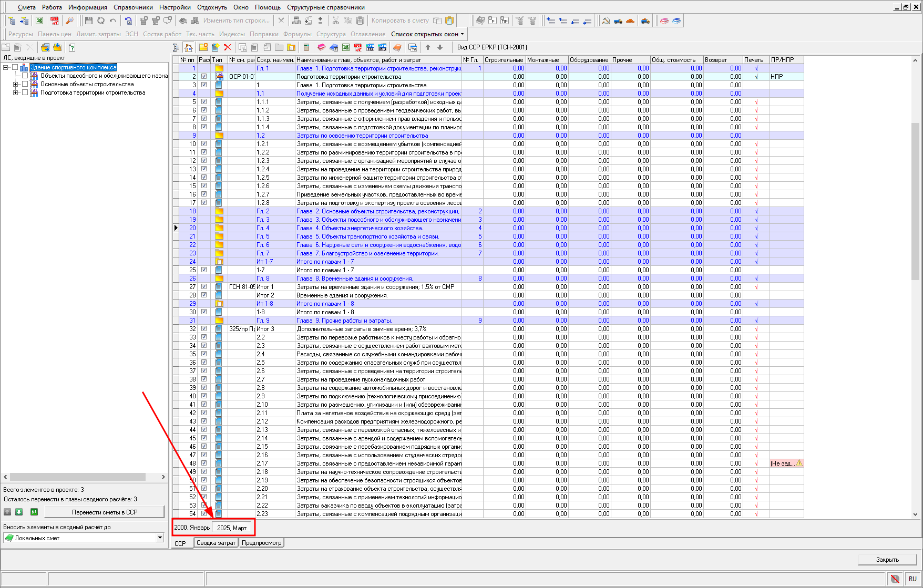Toggle the checkbox in row 27

click(204, 287)
